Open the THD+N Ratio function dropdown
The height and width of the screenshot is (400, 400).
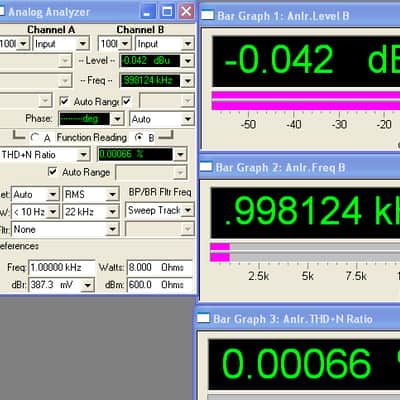tap(83, 154)
